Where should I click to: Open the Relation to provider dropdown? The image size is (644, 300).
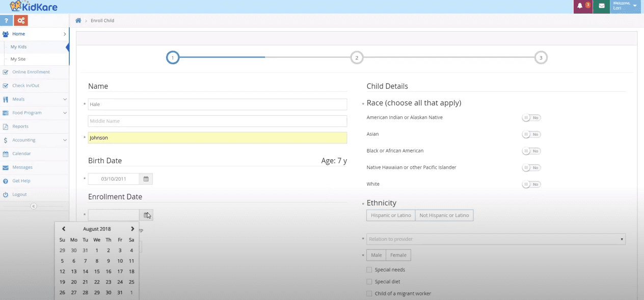(x=496, y=239)
